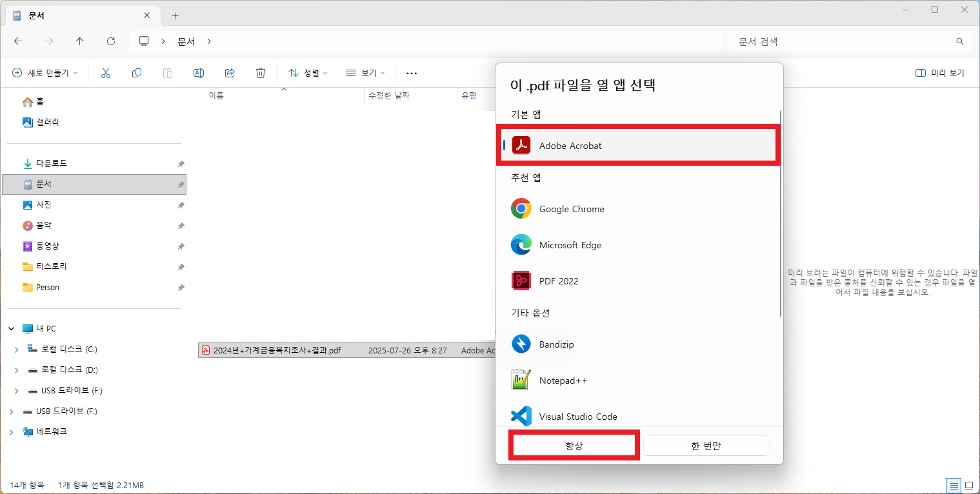
Task: Go up one folder level arrow
Action: [x=80, y=41]
